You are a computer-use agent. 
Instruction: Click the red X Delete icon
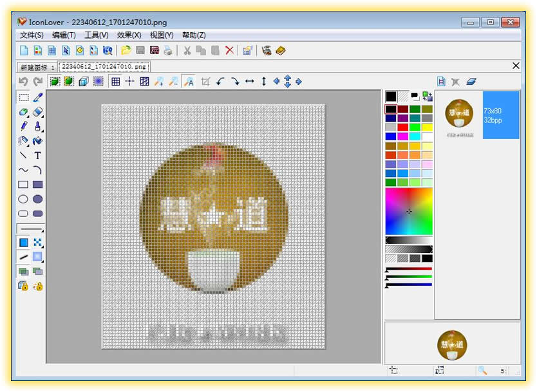pyautogui.click(x=229, y=50)
